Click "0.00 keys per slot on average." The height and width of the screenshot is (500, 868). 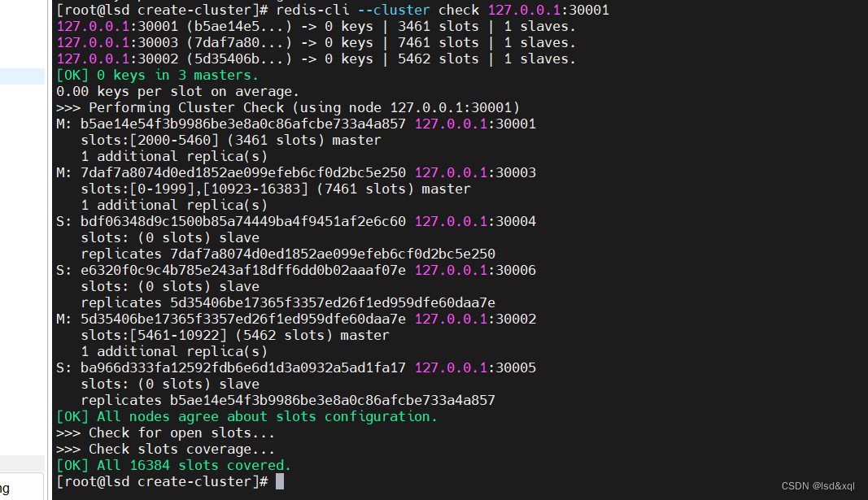[177, 91]
